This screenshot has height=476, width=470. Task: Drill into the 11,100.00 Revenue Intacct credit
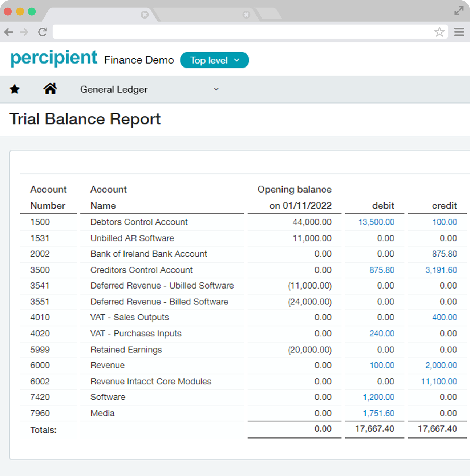439,382
